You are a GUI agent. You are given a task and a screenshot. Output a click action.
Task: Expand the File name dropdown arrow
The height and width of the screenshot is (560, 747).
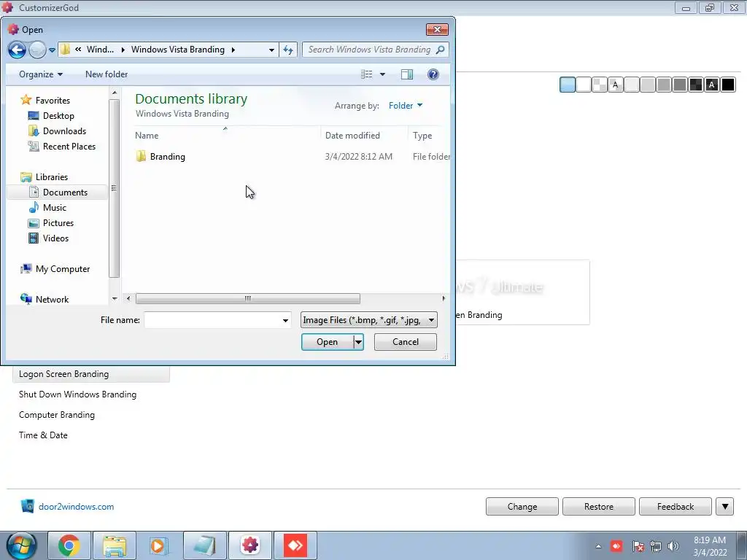[x=285, y=321]
